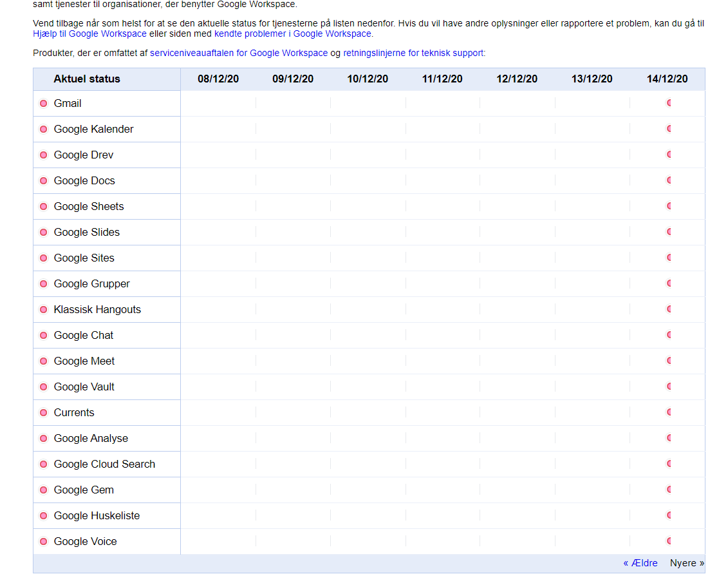The width and height of the screenshot is (728, 574).
Task: Click Currents current status dot
Action: [44, 413]
